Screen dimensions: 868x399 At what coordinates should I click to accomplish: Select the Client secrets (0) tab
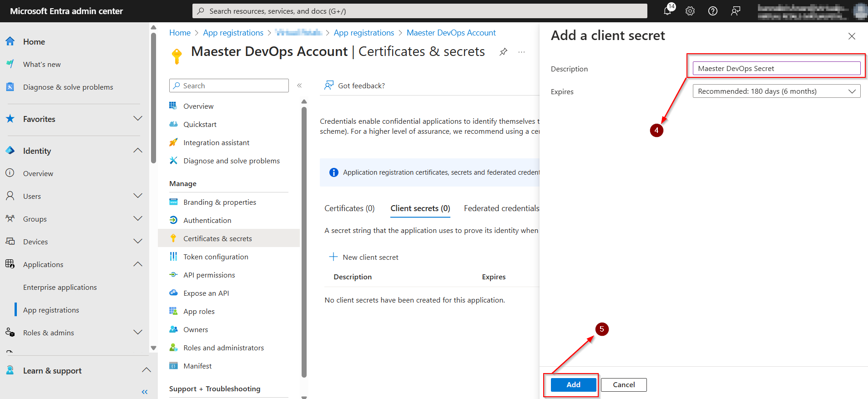[420, 208]
